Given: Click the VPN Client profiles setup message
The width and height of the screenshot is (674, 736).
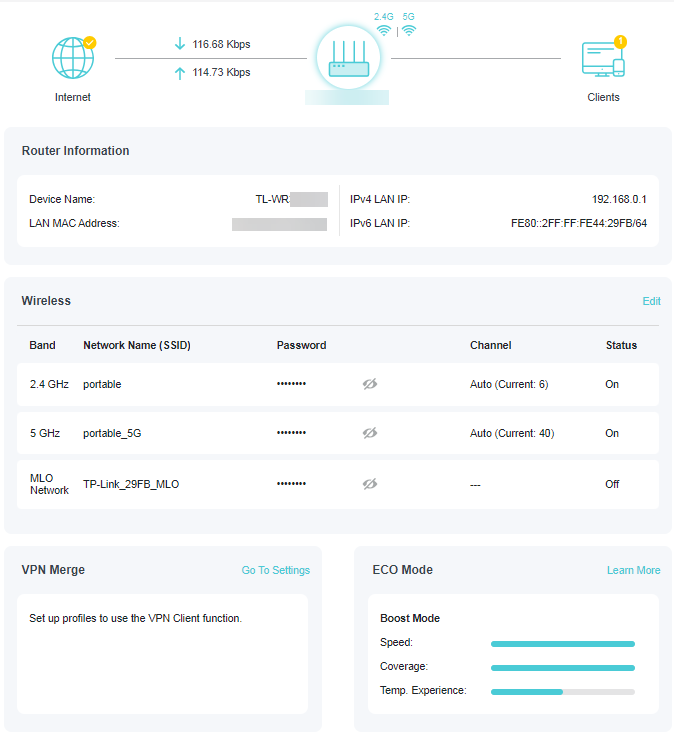Looking at the screenshot, I should [135, 618].
